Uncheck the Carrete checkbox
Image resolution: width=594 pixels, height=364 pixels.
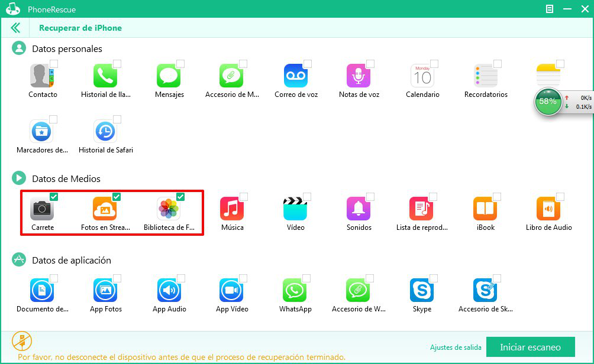pos(54,196)
